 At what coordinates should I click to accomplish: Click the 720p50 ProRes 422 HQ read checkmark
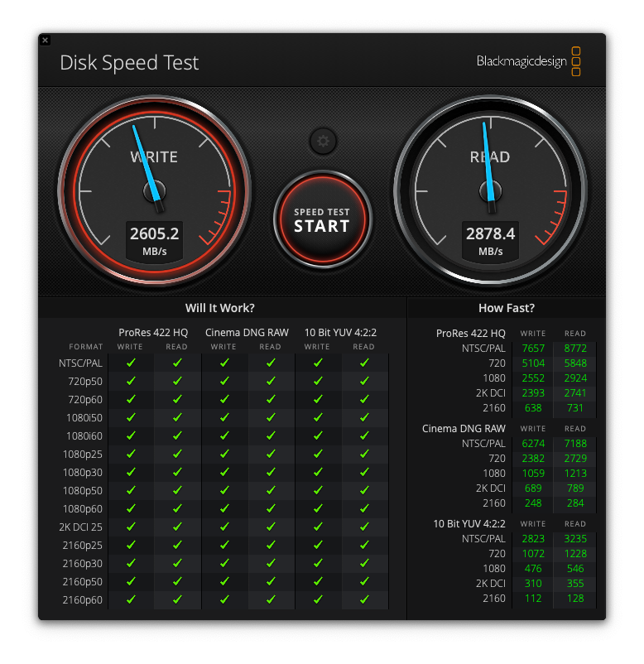[x=177, y=381]
